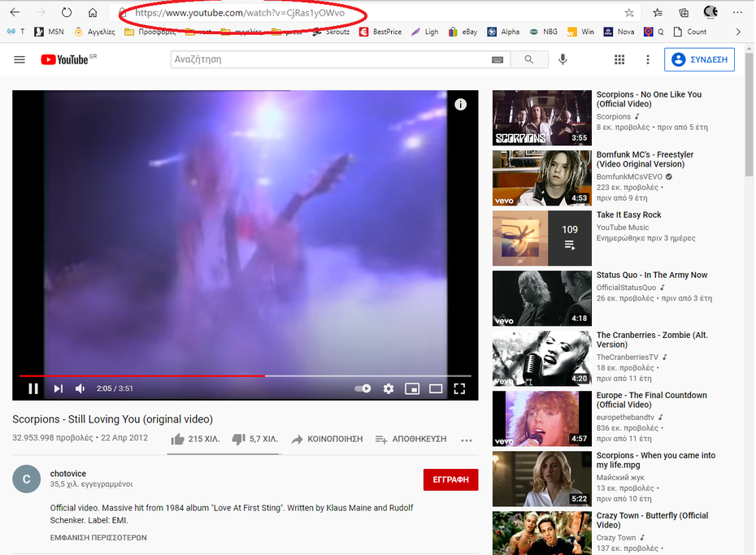Image resolution: width=756 pixels, height=555 pixels.
Task: Expand the Προσφορες bookmark folder
Action: [150, 32]
